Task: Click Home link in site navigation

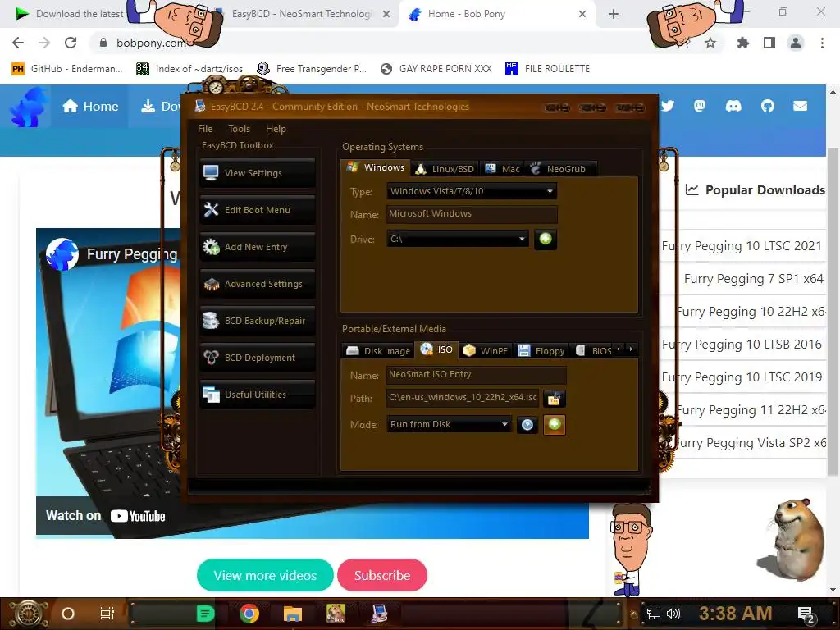Action: [90, 106]
